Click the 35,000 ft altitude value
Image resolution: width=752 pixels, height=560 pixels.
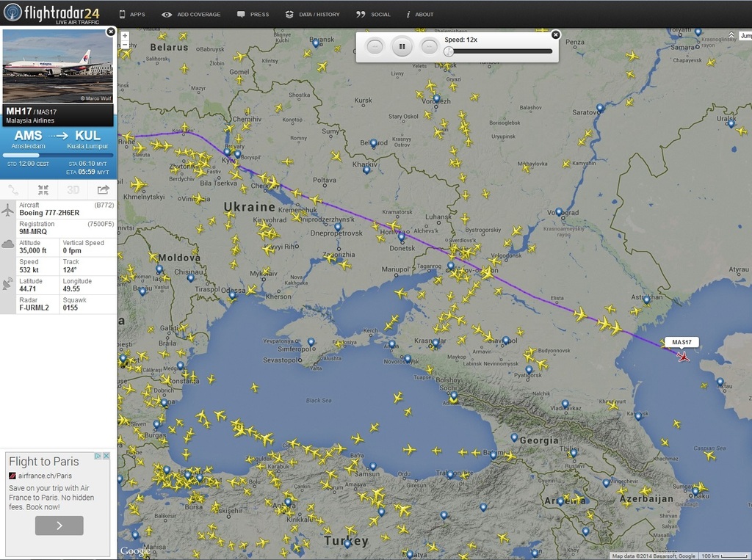click(32, 251)
